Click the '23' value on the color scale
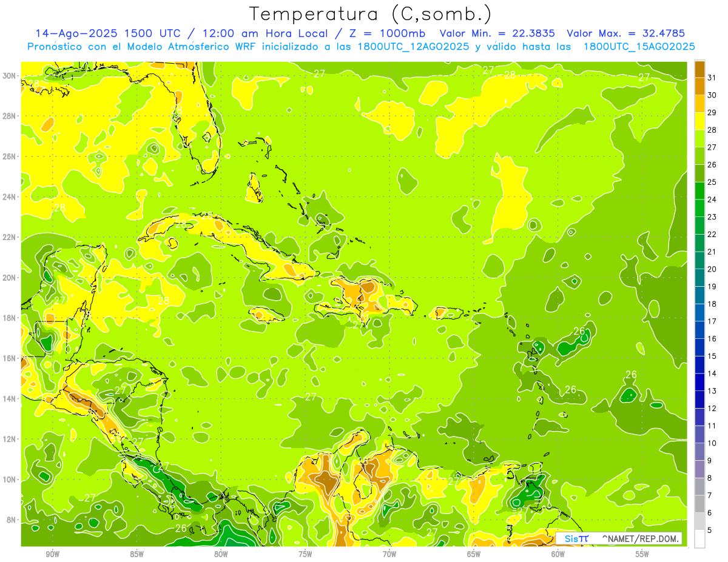This screenshot has width=728, height=562. [712, 217]
